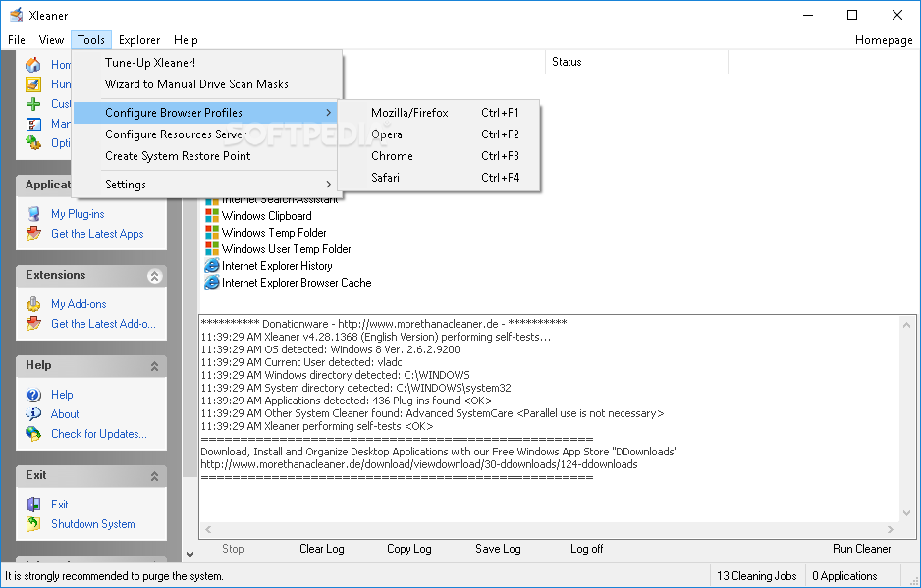Open the Help menu in menu bar

coord(186,40)
